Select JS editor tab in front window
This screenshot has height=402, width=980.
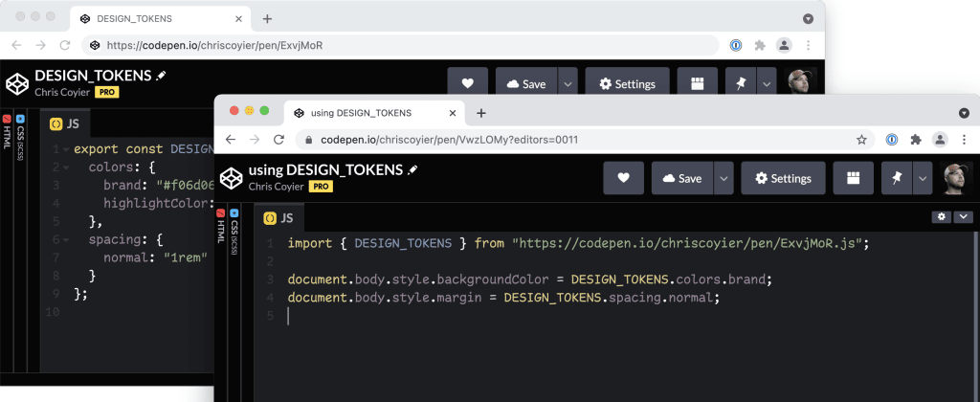(278, 218)
